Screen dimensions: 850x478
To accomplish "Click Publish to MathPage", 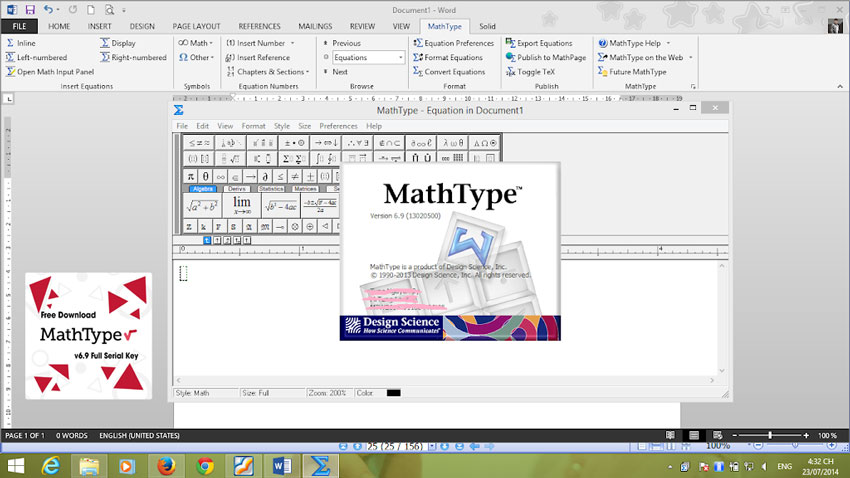I will pyautogui.click(x=546, y=57).
